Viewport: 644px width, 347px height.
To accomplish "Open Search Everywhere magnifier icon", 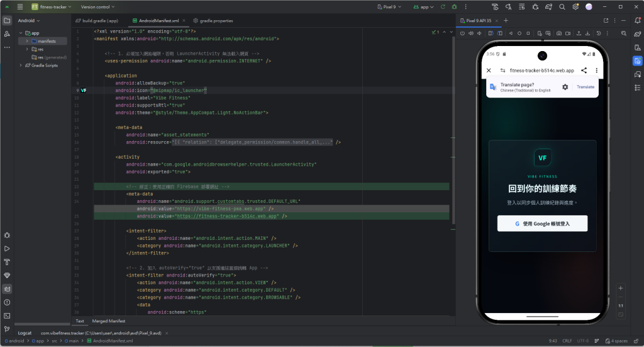I will tap(562, 7).
